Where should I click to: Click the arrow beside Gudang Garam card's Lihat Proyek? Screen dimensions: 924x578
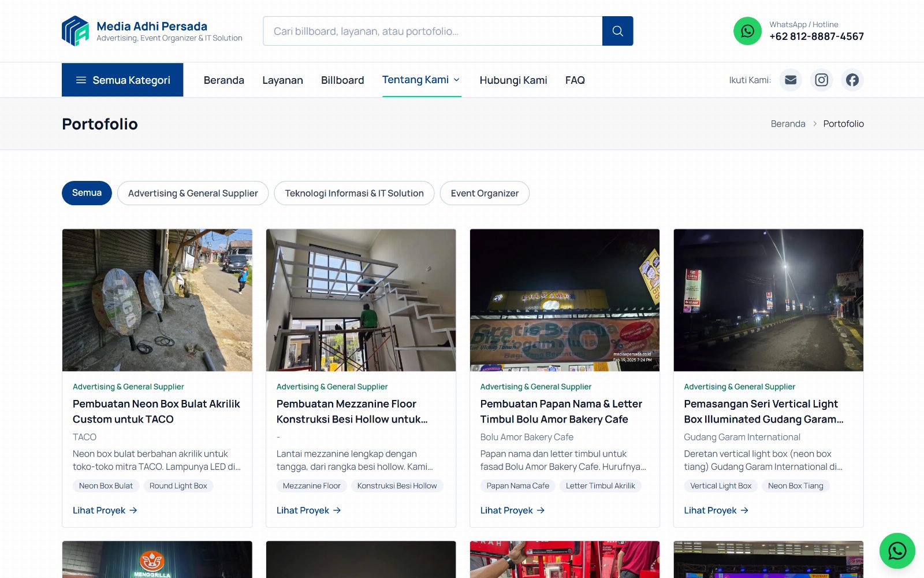[744, 510]
